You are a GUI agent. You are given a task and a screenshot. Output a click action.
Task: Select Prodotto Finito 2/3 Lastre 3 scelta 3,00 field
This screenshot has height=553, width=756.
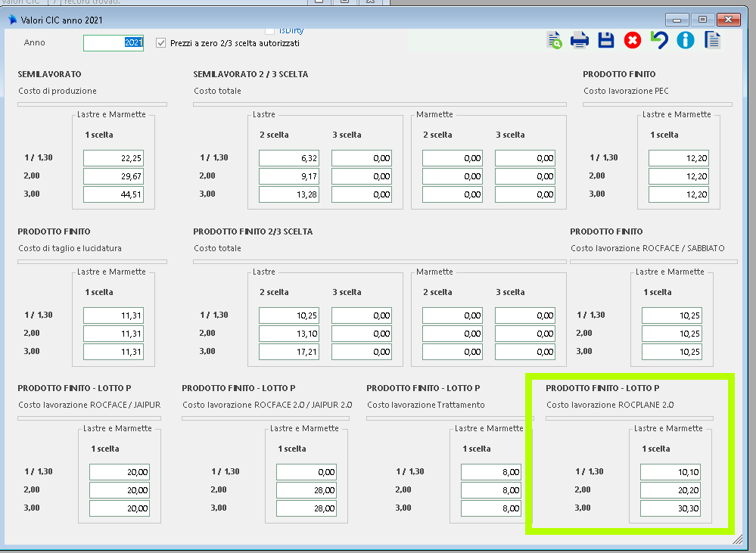pyautogui.click(x=362, y=352)
